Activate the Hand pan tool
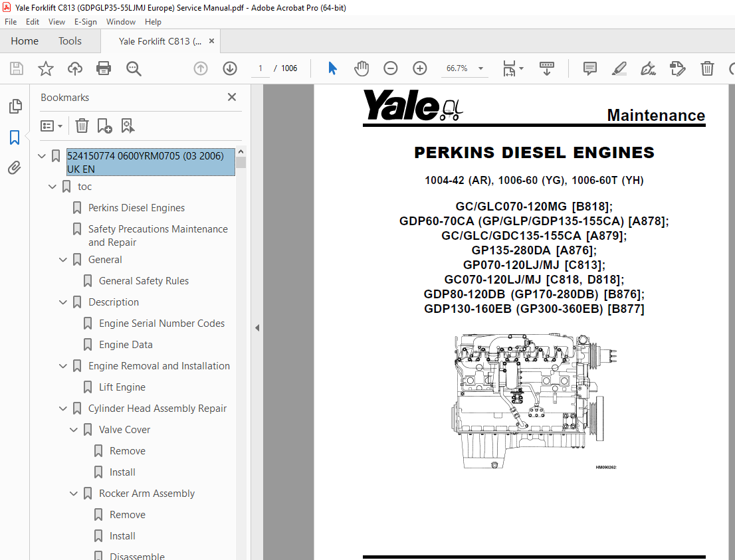 362,68
